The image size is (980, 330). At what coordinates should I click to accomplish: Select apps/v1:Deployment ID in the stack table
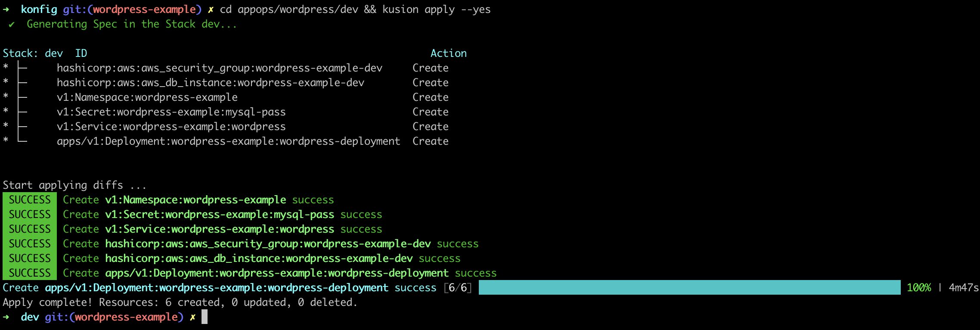(228, 141)
